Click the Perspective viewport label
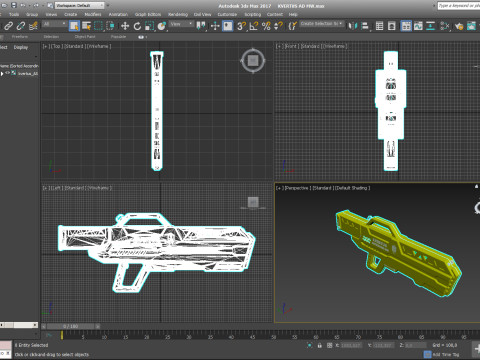This screenshot has width=480, height=360. point(297,188)
